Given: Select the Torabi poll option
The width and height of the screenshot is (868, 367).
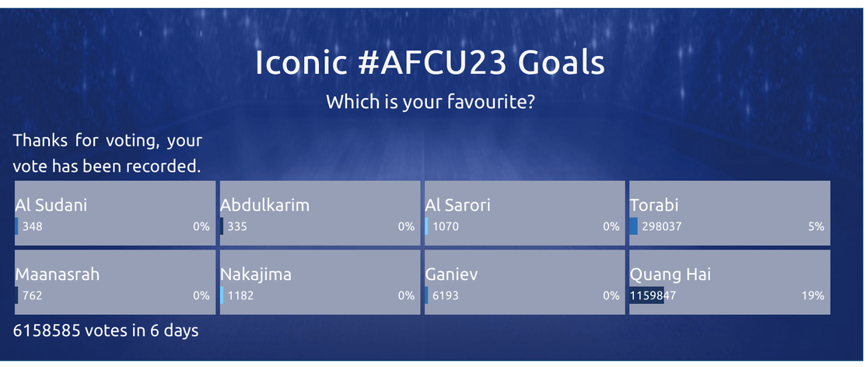Looking at the screenshot, I should [730, 213].
